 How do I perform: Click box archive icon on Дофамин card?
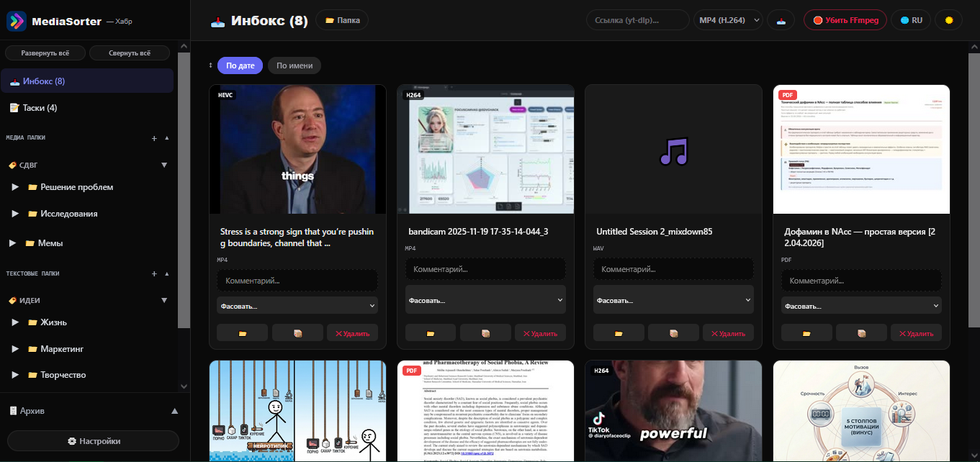click(x=861, y=333)
